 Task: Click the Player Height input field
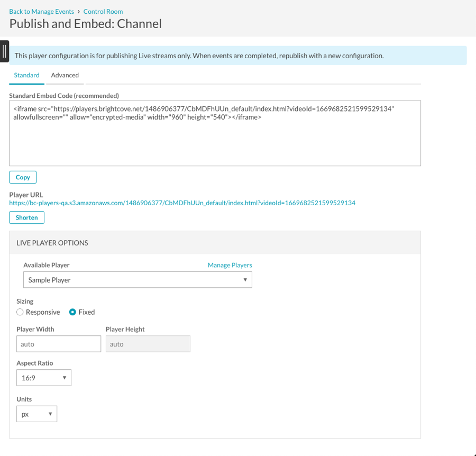pyautogui.click(x=148, y=344)
